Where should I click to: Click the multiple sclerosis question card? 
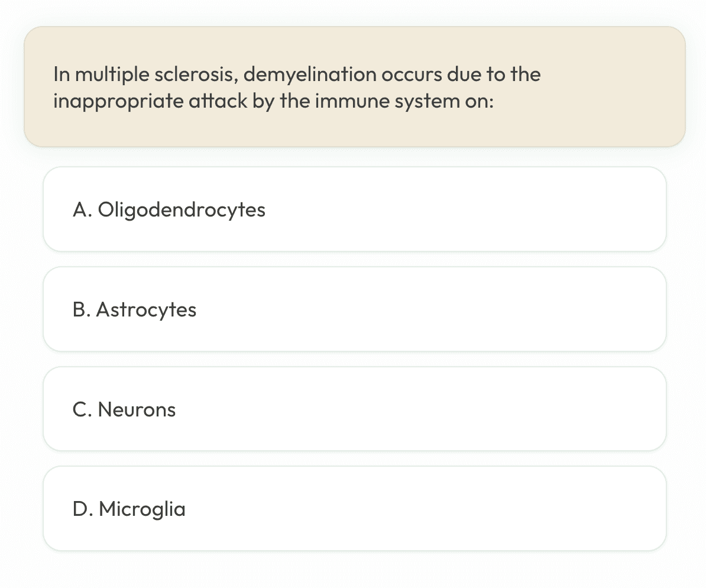355,86
